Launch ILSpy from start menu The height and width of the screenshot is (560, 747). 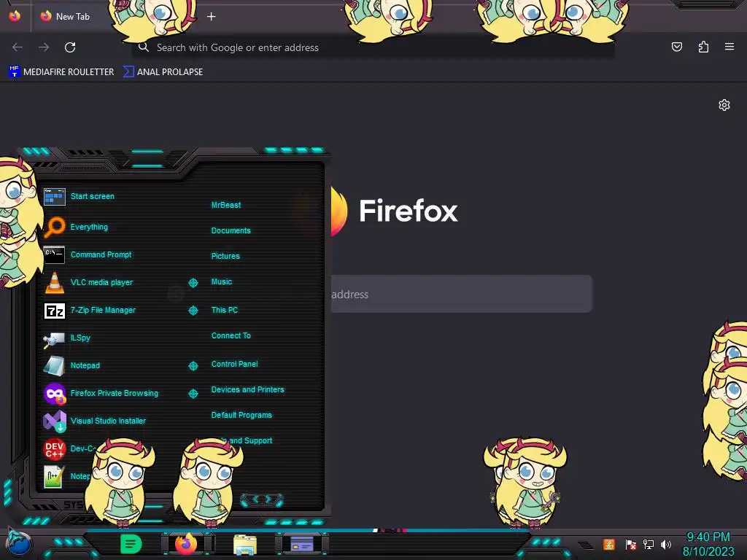pyautogui.click(x=66, y=338)
